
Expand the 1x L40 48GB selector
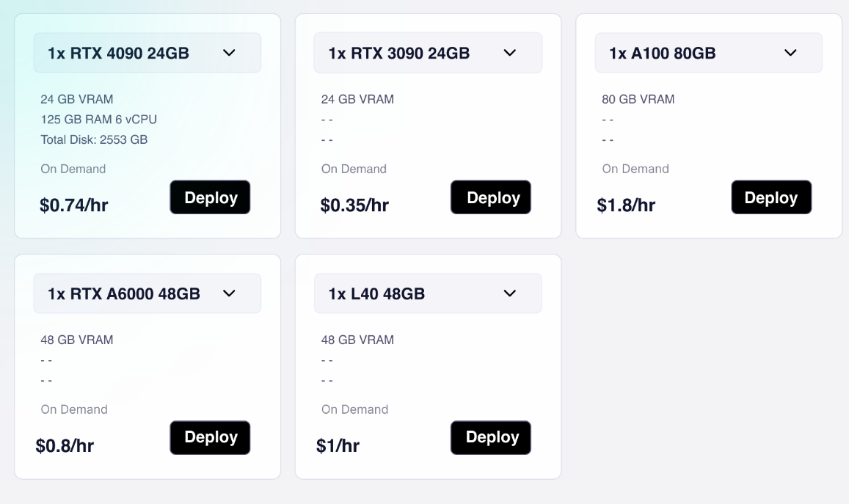click(428, 293)
